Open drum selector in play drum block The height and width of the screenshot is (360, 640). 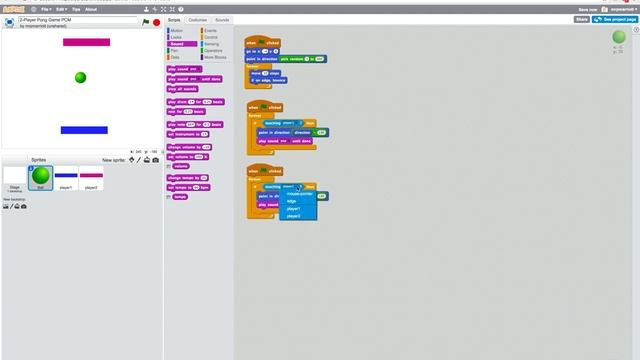[x=191, y=102]
